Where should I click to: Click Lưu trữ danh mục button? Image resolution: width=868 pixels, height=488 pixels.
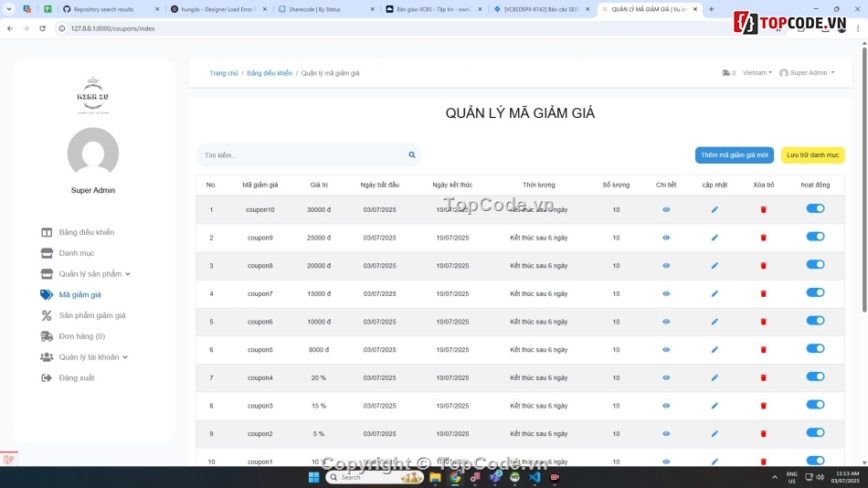click(x=812, y=155)
